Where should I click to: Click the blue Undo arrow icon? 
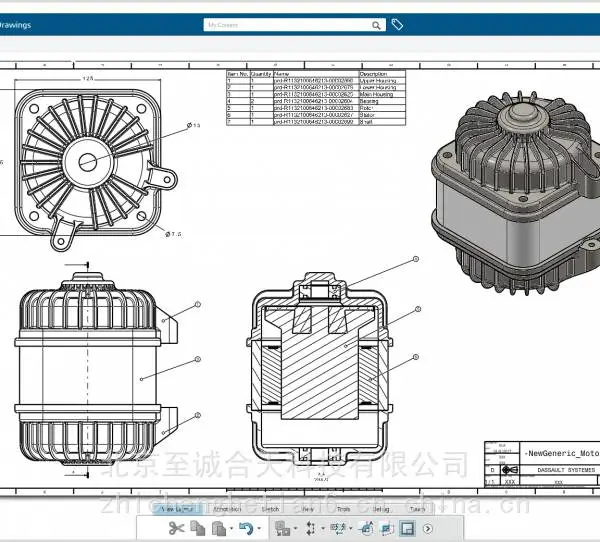pyautogui.click(x=246, y=528)
